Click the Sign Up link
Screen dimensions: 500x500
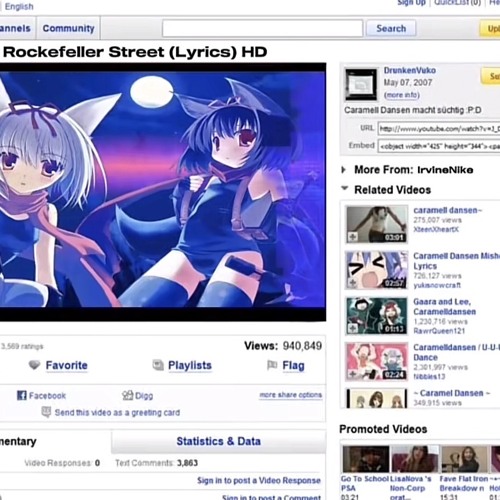click(x=411, y=3)
